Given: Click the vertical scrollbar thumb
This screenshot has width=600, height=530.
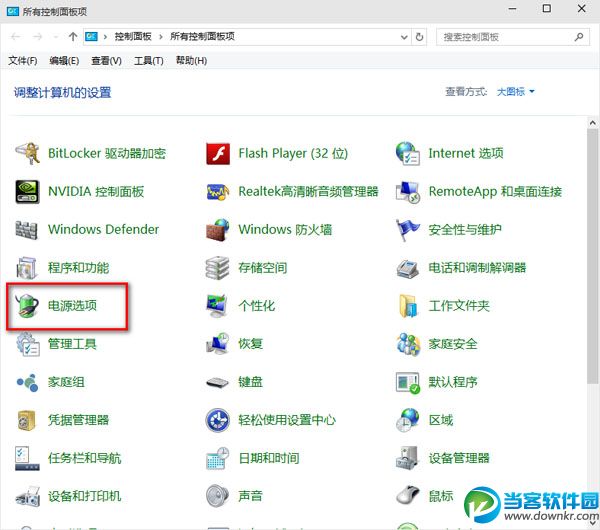Looking at the screenshot, I should point(593,256).
